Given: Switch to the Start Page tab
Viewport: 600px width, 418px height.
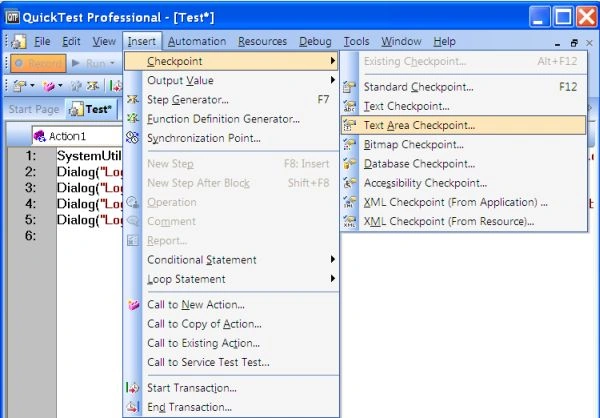Looking at the screenshot, I should [x=34, y=109].
